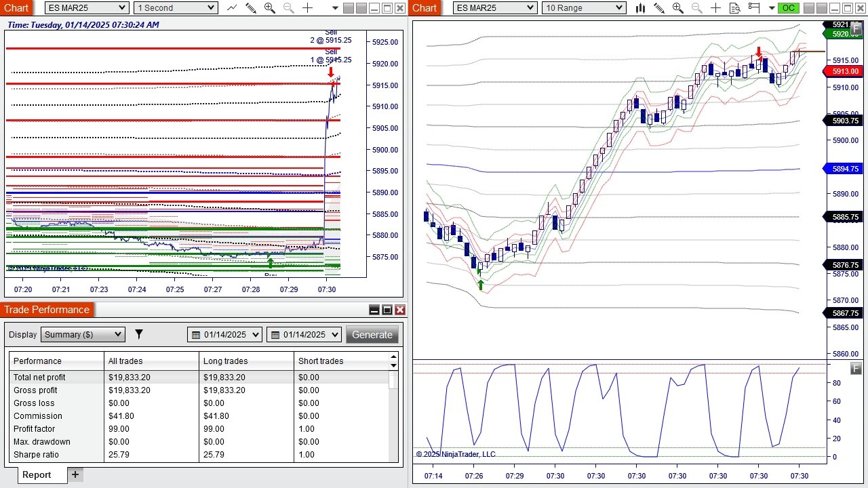
Task: Open ES MAR25 instrument dropdown in right chart
Action: click(x=494, y=8)
